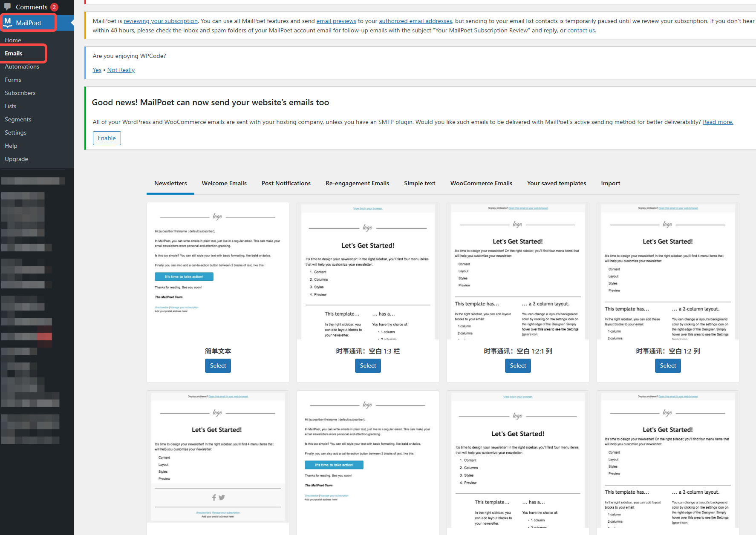
Task: Open the 'email previews' link
Action: (336, 21)
